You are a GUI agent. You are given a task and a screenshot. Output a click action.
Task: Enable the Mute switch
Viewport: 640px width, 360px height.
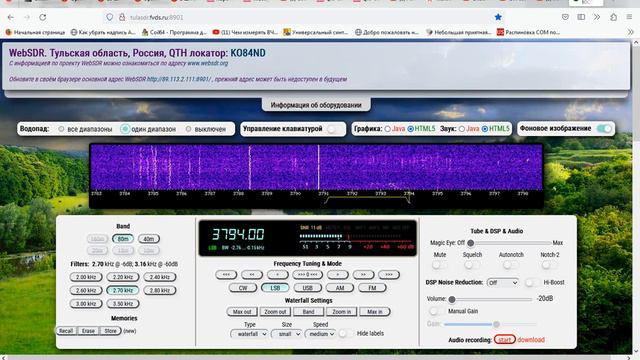(438, 265)
